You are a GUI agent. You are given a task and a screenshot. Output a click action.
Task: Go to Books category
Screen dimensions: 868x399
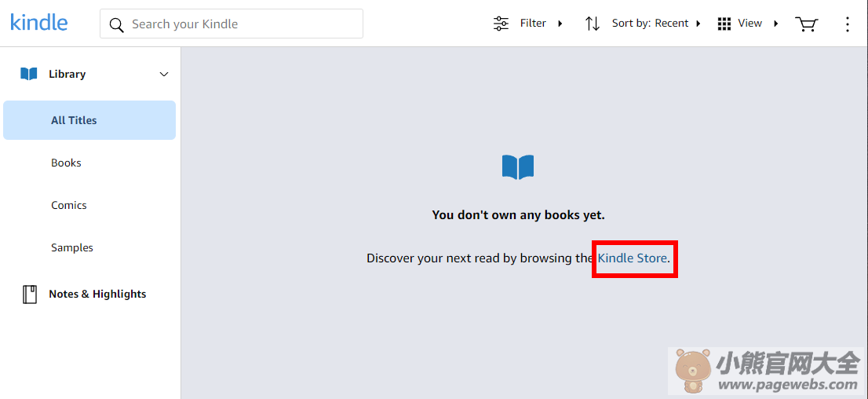pyautogui.click(x=67, y=163)
